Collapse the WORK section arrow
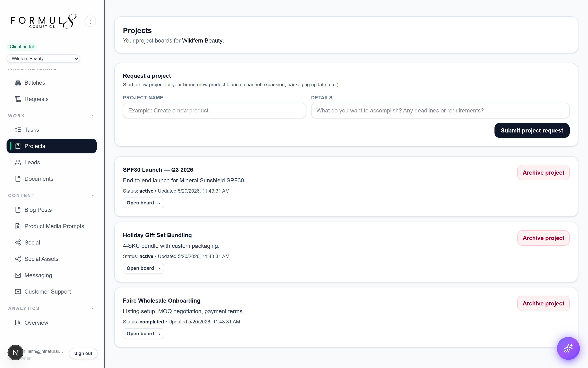 point(93,116)
